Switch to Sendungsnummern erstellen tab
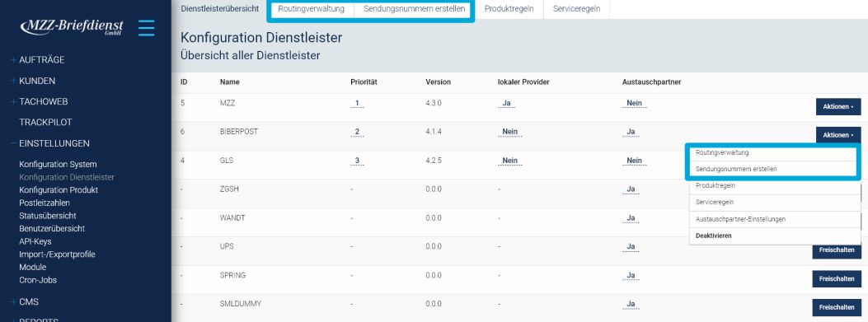Screen dimensions: 868x322 click(414, 9)
